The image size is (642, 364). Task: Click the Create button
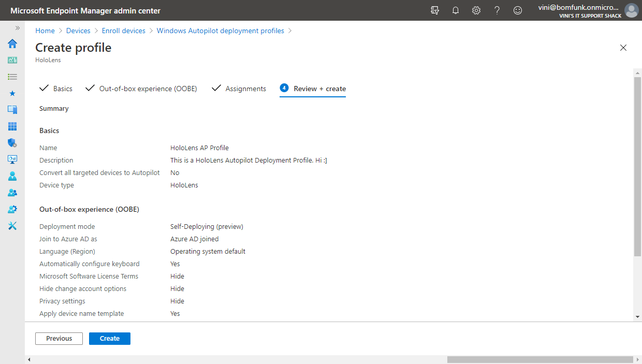[110, 339]
